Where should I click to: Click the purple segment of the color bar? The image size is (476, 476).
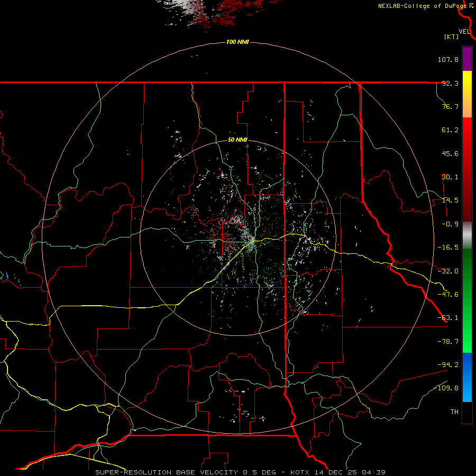coord(467,59)
